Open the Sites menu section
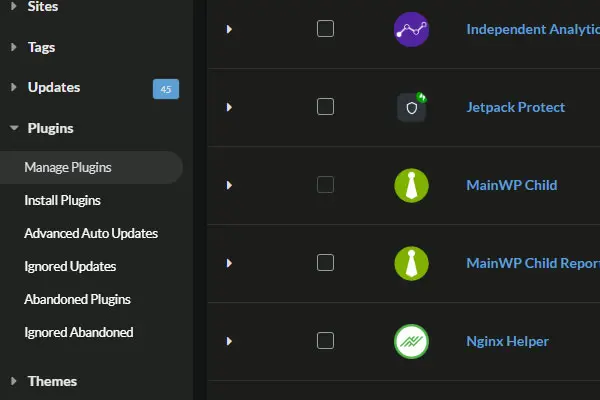This screenshot has width=600, height=400. [43, 6]
